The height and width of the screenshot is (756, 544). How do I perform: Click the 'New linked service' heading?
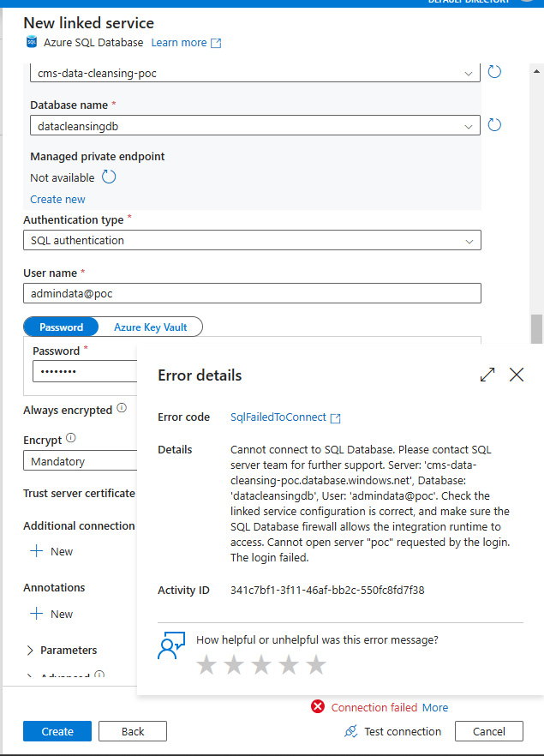click(88, 22)
